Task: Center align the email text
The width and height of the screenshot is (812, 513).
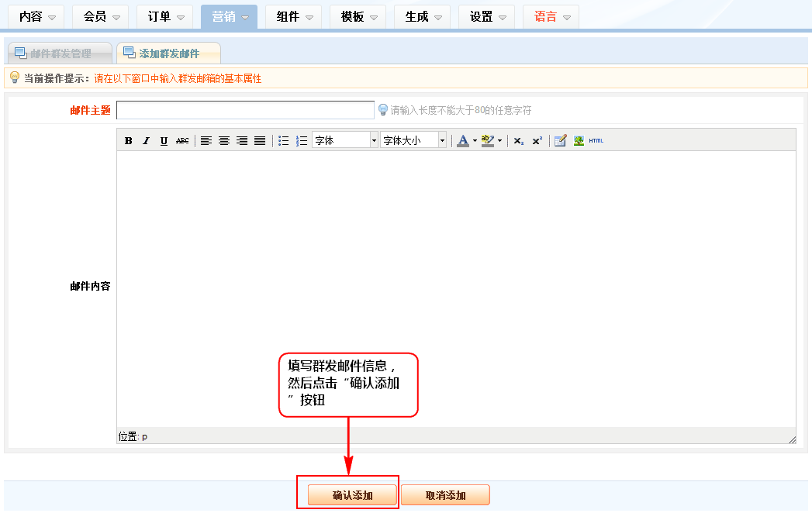Action: [x=224, y=140]
